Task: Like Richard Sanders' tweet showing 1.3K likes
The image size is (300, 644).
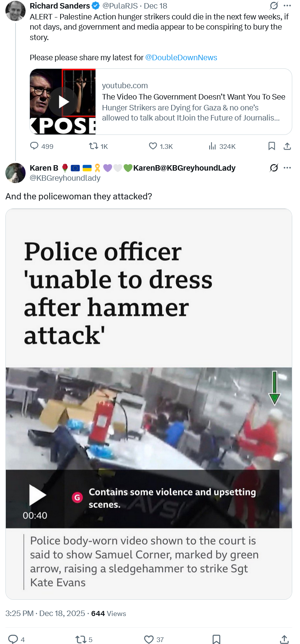Action: click(153, 146)
